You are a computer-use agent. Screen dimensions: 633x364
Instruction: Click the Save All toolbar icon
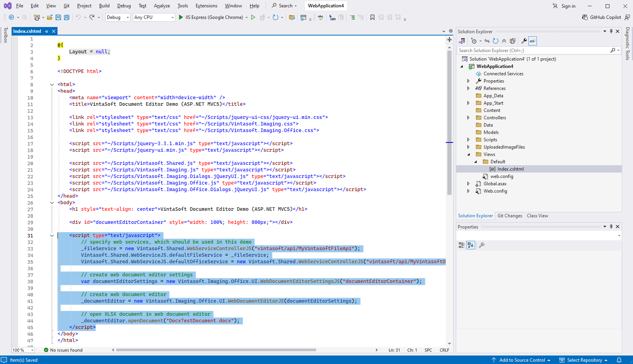(x=66, y=17)
